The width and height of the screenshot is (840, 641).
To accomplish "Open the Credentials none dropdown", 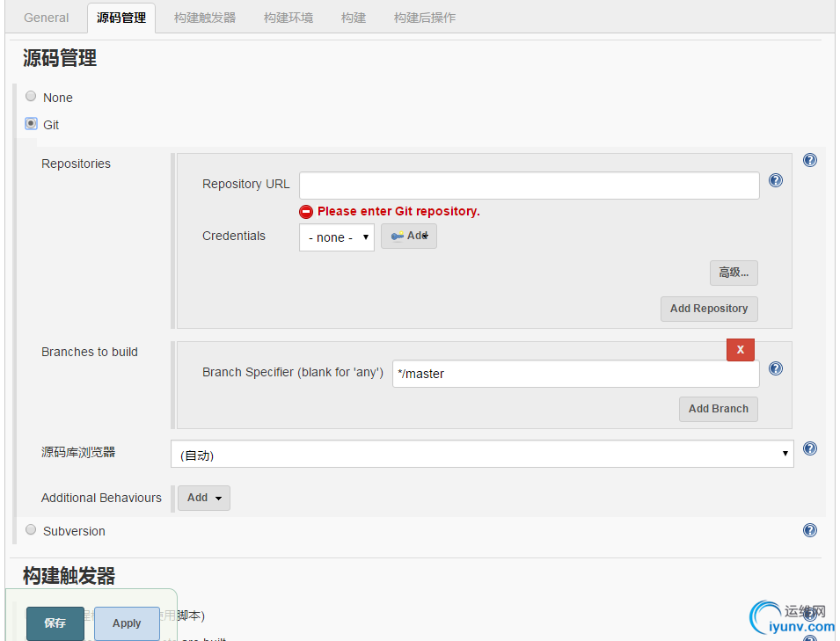I will 336,237.
